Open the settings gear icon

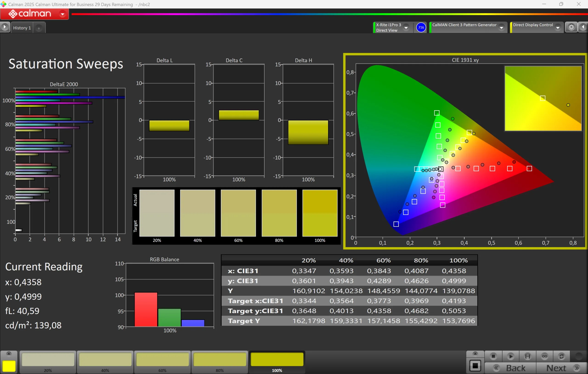pos(571,27)
